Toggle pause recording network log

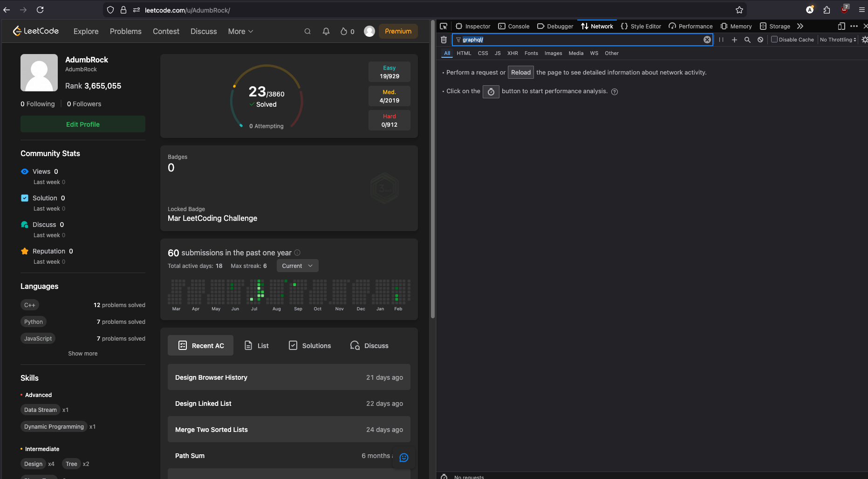click(x=721, y=40)
